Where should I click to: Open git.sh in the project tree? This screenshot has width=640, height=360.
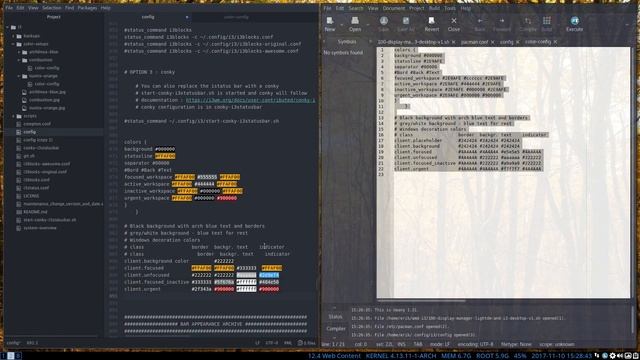pos(29,156)
